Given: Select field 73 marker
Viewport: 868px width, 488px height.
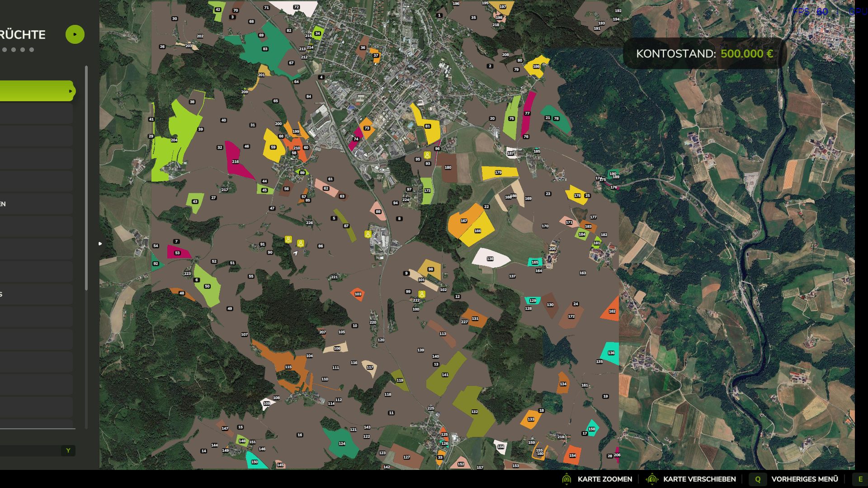Looking at the screenshot, I should 367,128.
